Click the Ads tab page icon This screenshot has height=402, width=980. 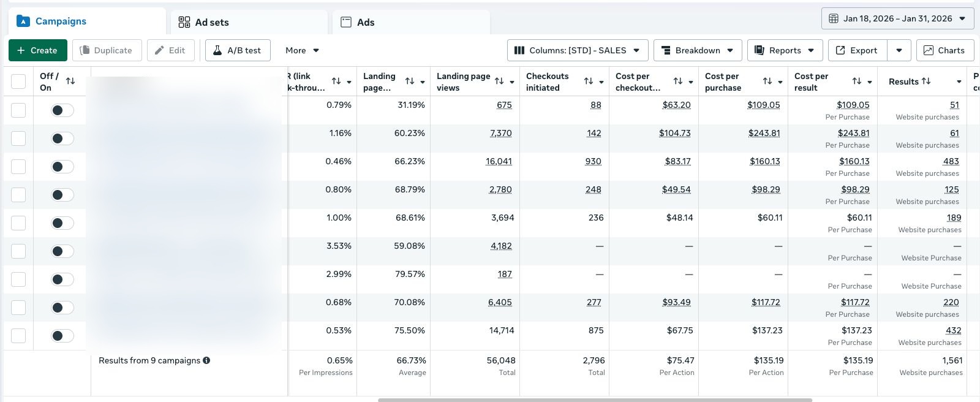pos(346,23)
